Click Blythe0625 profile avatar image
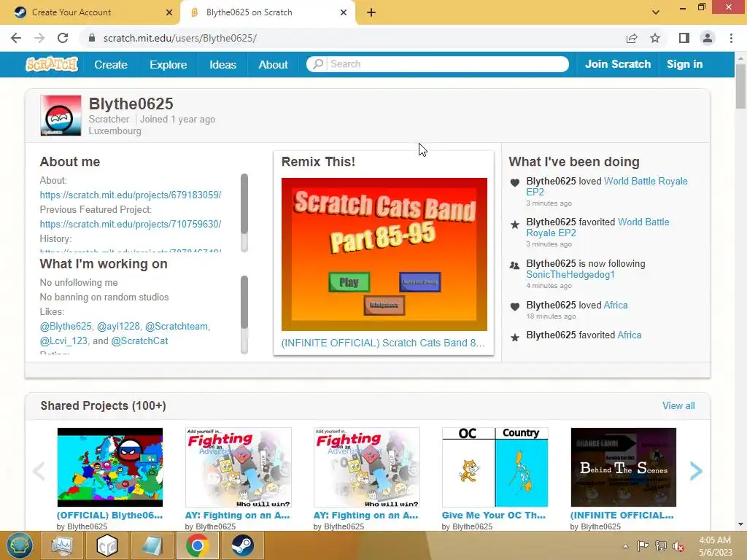This screenshot has height=560, width=747. pos(61,115)
